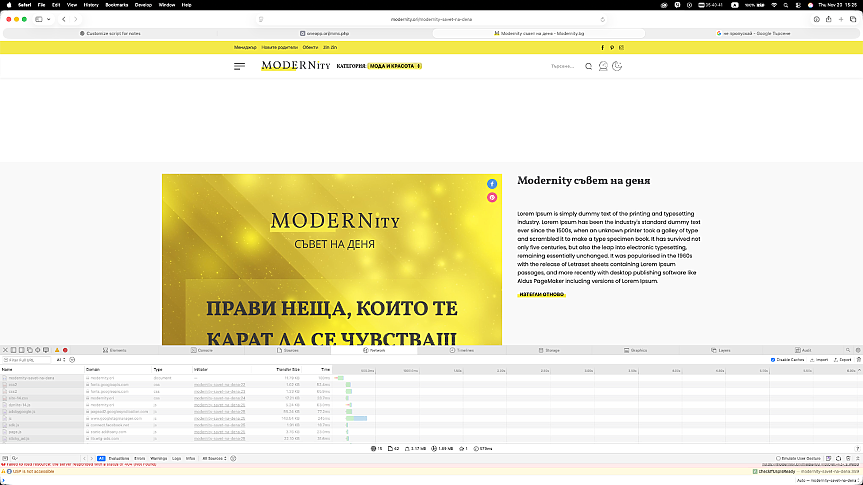Toggle the dark mode moon icon

tap(617, 66)
